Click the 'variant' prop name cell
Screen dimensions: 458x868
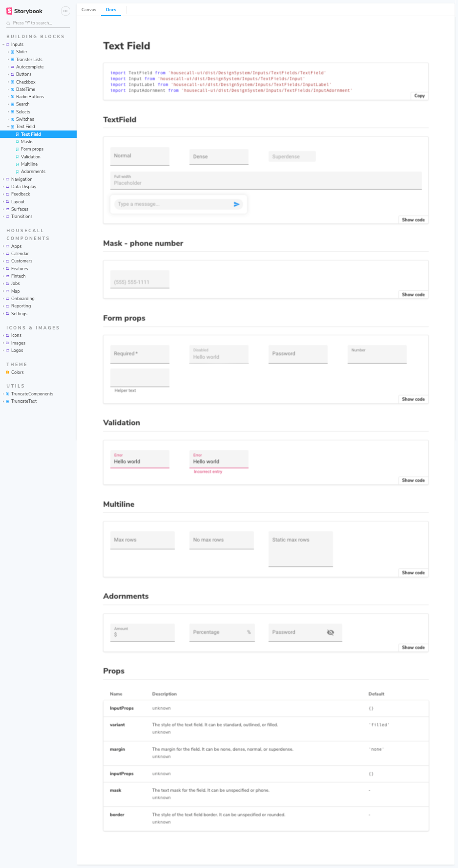[118, 725]
